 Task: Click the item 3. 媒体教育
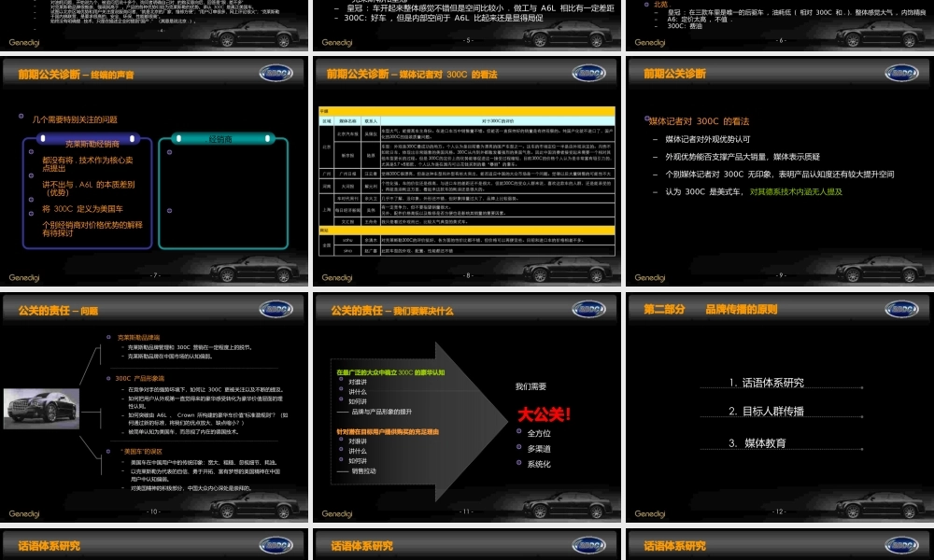click(757, 443)
